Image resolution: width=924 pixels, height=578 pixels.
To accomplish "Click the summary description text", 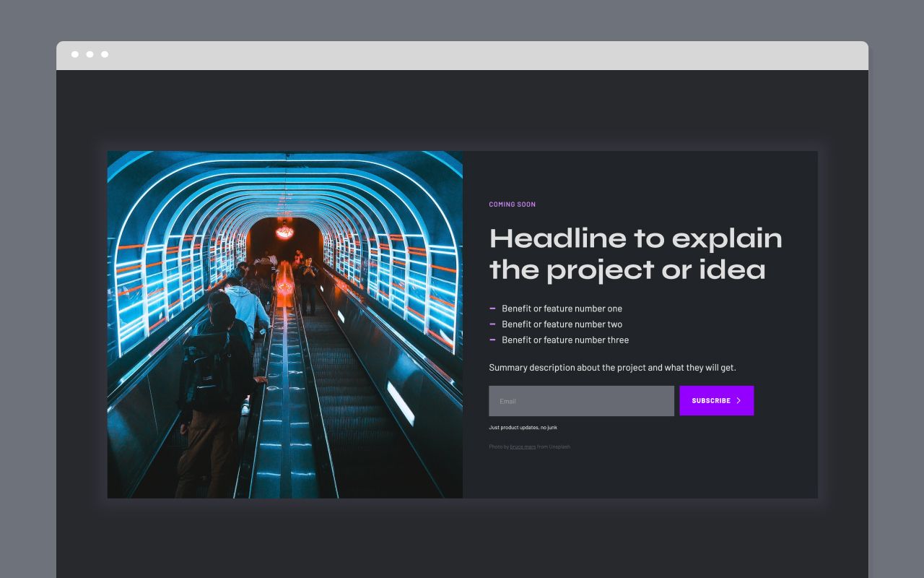I will tap(612, 367).
